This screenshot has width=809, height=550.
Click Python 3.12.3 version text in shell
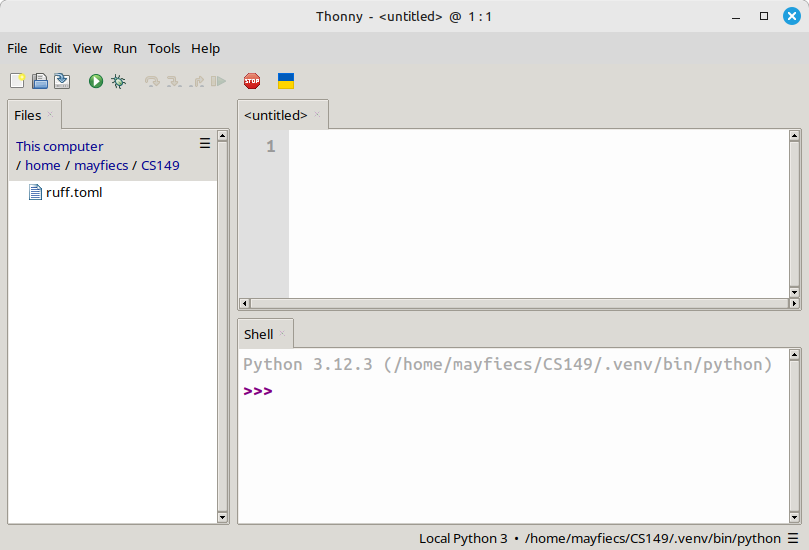pyautogui.click(x=308, y=364)
